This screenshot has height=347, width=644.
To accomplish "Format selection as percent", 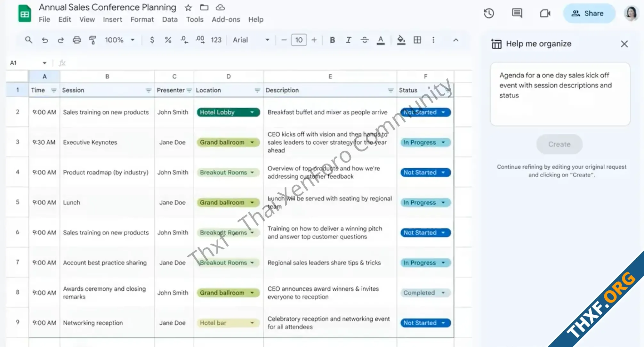I will coord(168,40).
